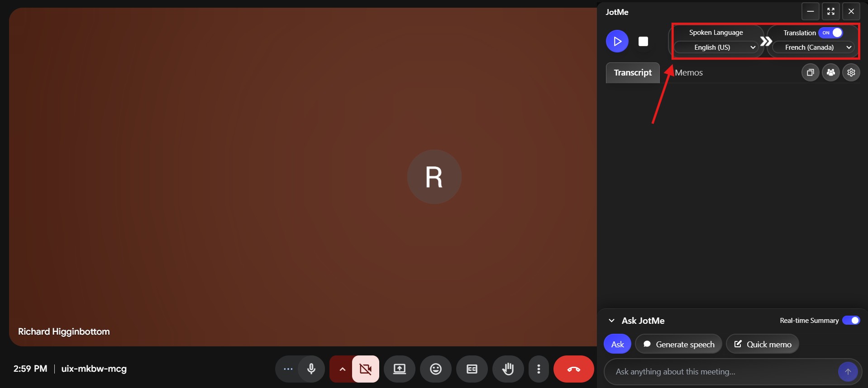Open the emoji reactions button

coord(435,369)
